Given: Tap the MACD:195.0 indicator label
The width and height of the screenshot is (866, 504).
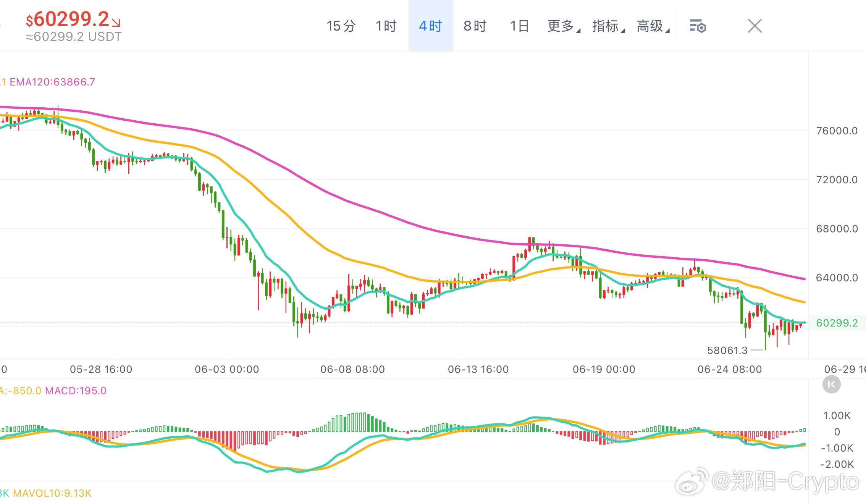Looking at the screenshot, I should [x=76, y=391].
